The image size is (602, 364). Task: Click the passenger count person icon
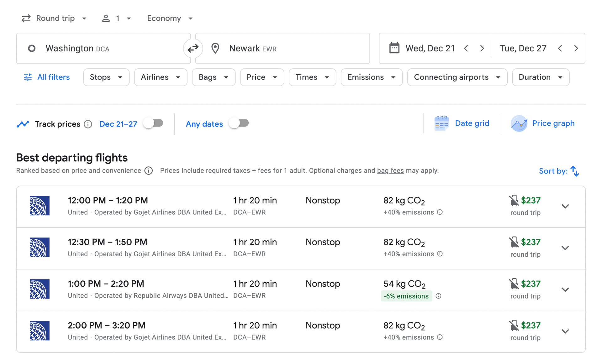[106, 18]
